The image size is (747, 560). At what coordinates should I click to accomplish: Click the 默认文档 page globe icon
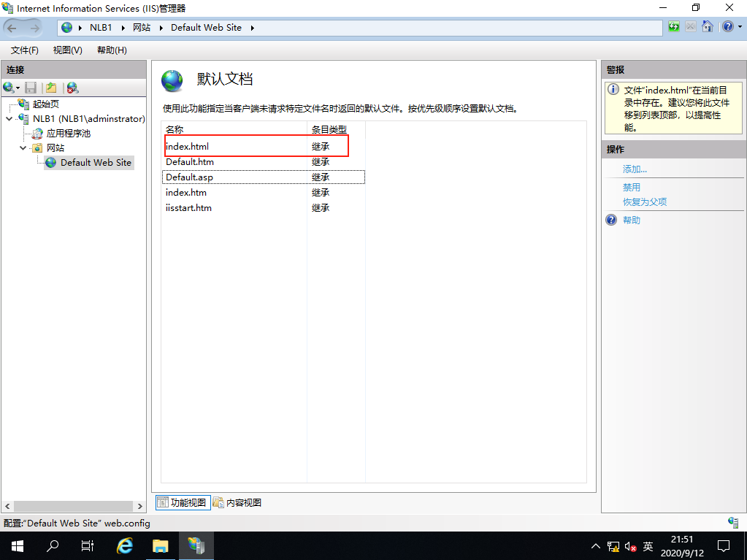coord(172,80)
